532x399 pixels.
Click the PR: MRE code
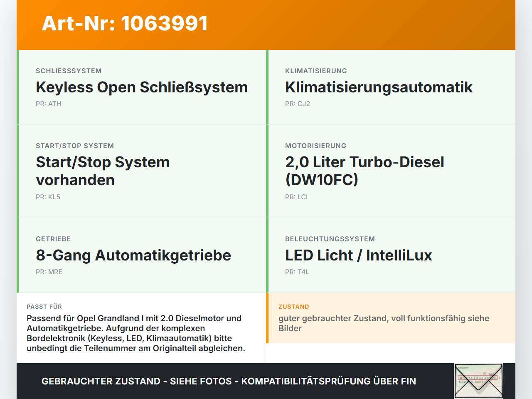tap(49, 272)
